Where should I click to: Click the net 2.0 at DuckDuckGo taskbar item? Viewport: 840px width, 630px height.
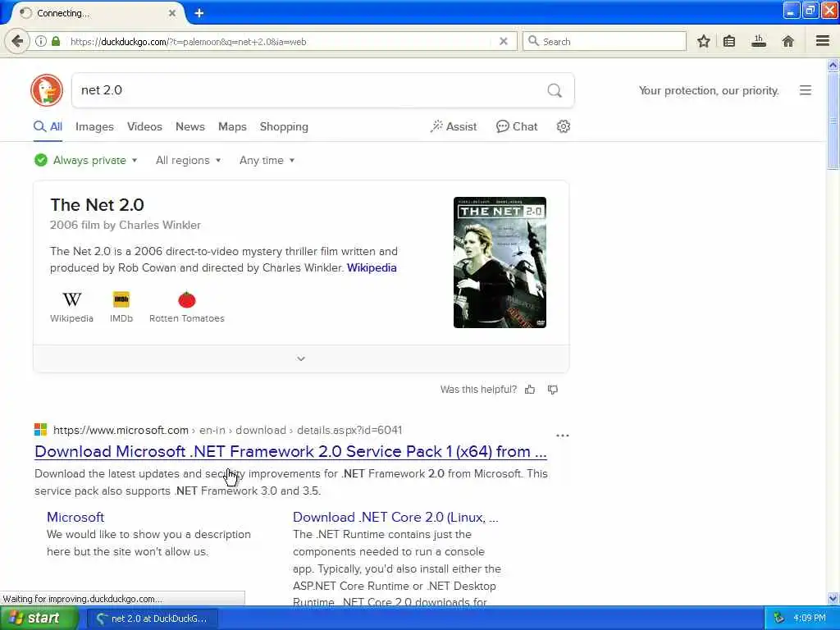(x=153, y=619)
